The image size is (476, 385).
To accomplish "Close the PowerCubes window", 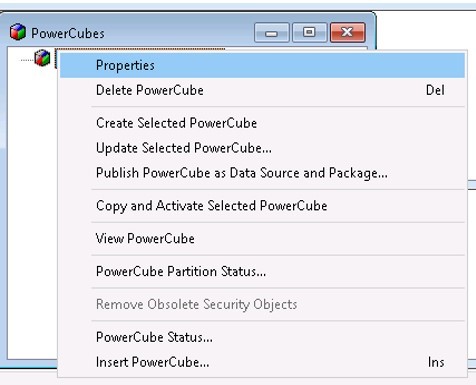I will (348, 32).
